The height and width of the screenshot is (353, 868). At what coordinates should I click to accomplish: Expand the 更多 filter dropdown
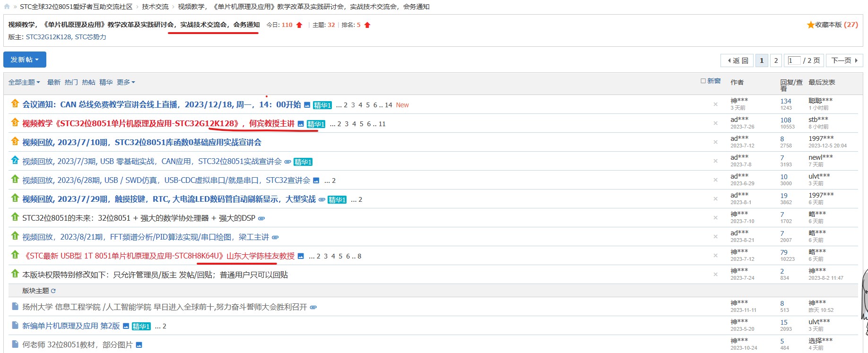126,82
